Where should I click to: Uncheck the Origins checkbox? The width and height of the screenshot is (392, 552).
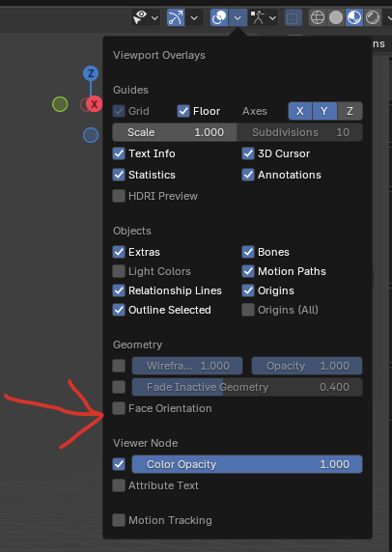tap(248, 290)
